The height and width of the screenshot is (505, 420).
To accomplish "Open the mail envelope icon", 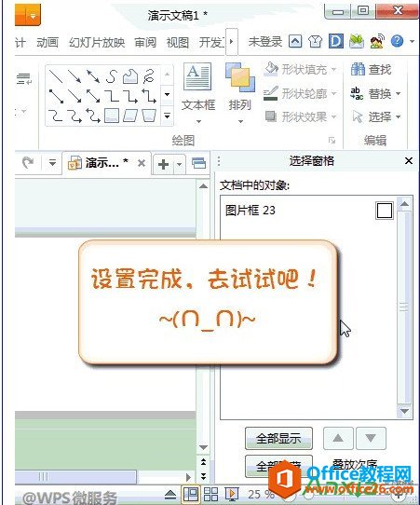I will [357, 41].
